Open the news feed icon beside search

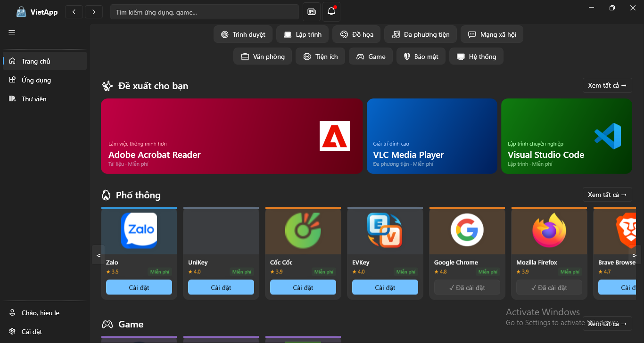(312, 12)
